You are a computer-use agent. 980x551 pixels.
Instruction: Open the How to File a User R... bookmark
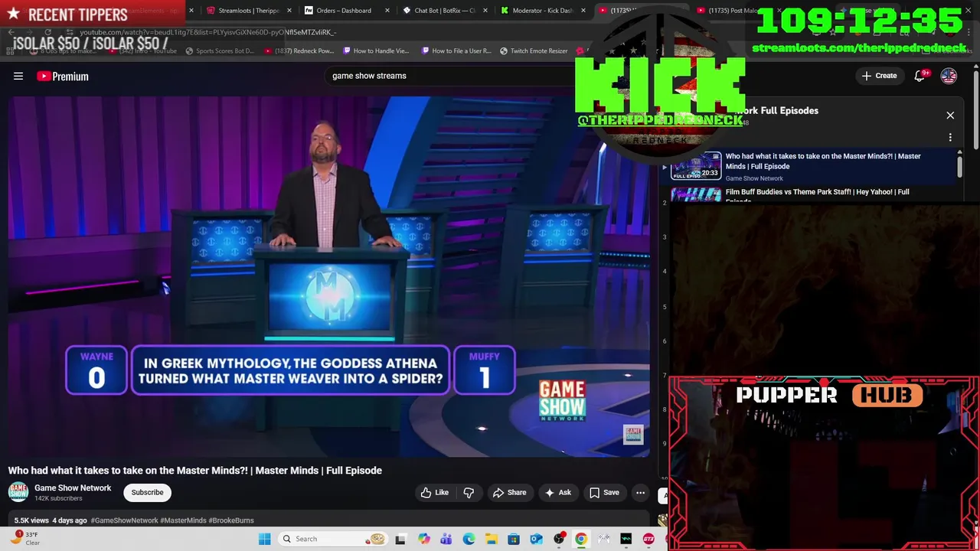pos(456,51)
